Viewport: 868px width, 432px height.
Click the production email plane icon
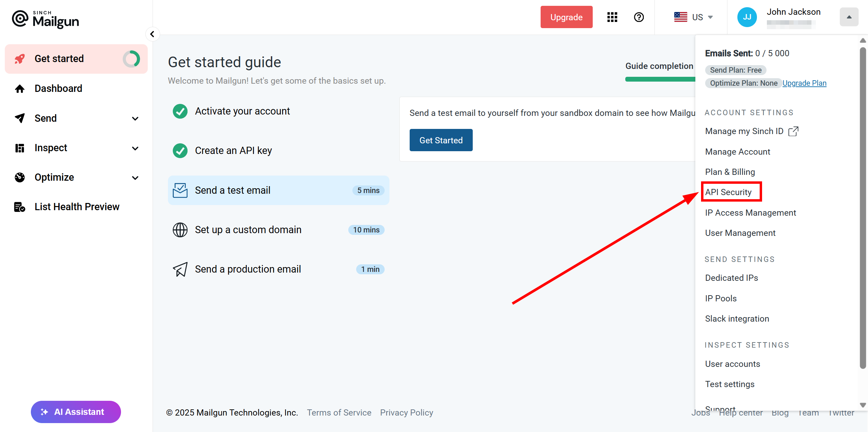180,269
